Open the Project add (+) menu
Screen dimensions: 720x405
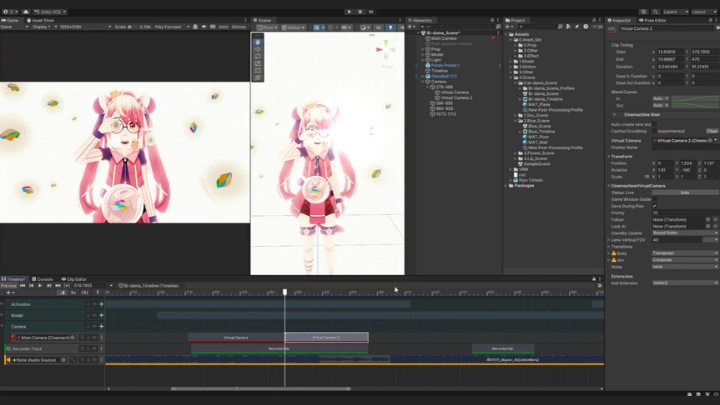click(508, 27)
